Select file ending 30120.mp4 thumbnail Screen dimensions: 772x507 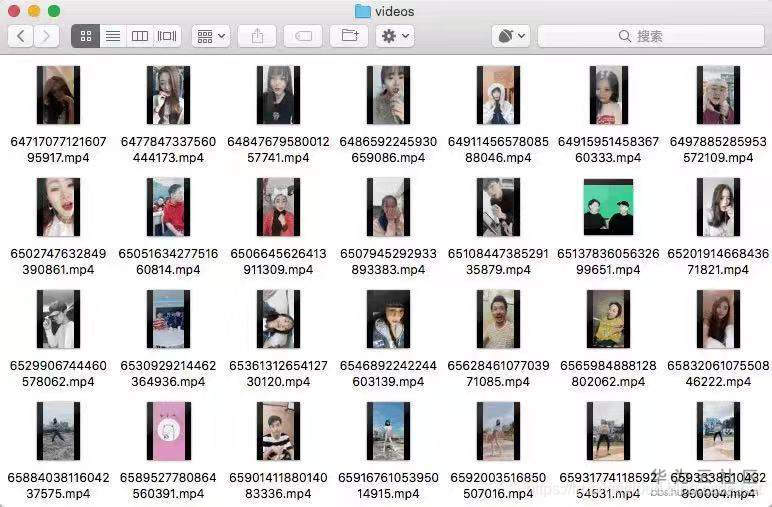tap(278, 319)
